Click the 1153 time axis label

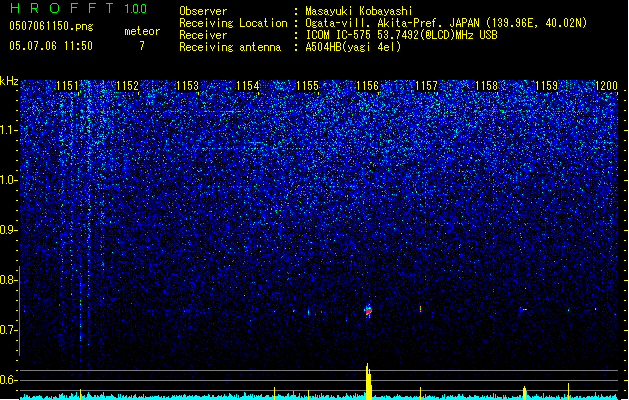pyautogui.click(x=187, y=86)
